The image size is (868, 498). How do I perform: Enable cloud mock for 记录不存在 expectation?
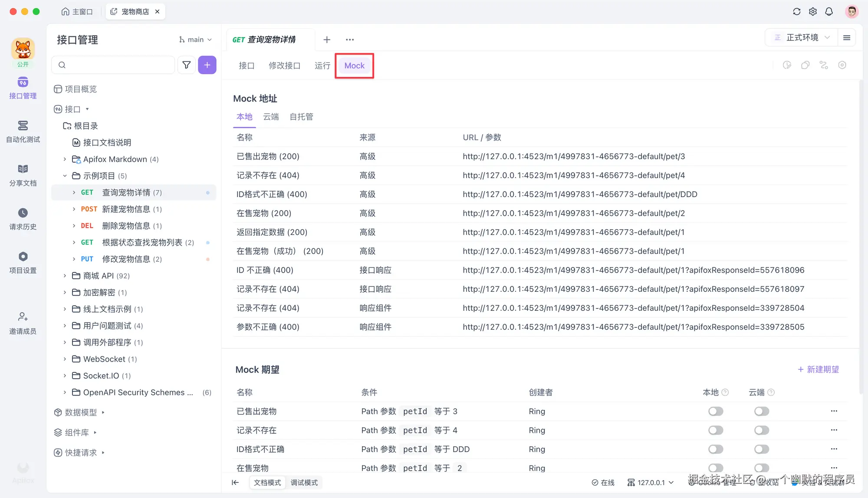[761, 430]
